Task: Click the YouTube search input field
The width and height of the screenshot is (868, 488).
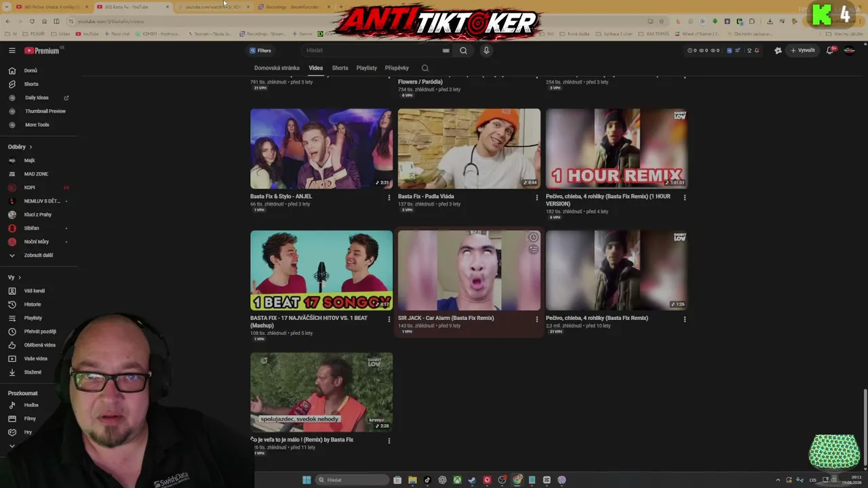Action: tap(372, 50)
